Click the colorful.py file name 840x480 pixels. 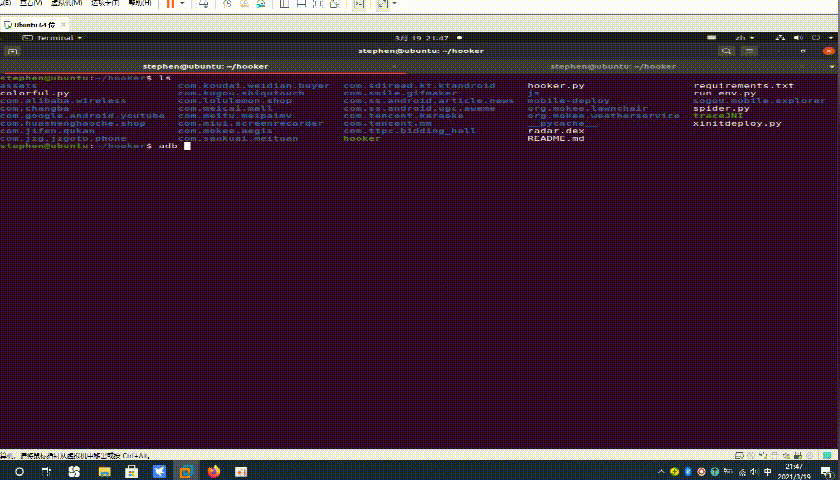[x=35, y=93]
